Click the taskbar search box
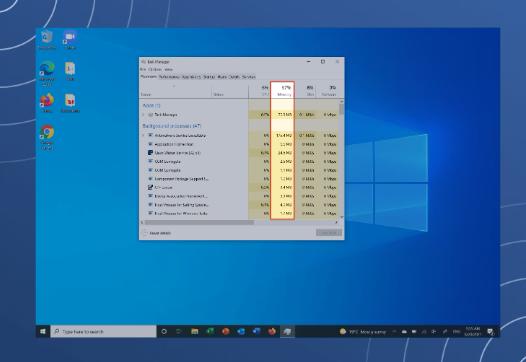This screenshot has height=362, width=526. point(103,331)
